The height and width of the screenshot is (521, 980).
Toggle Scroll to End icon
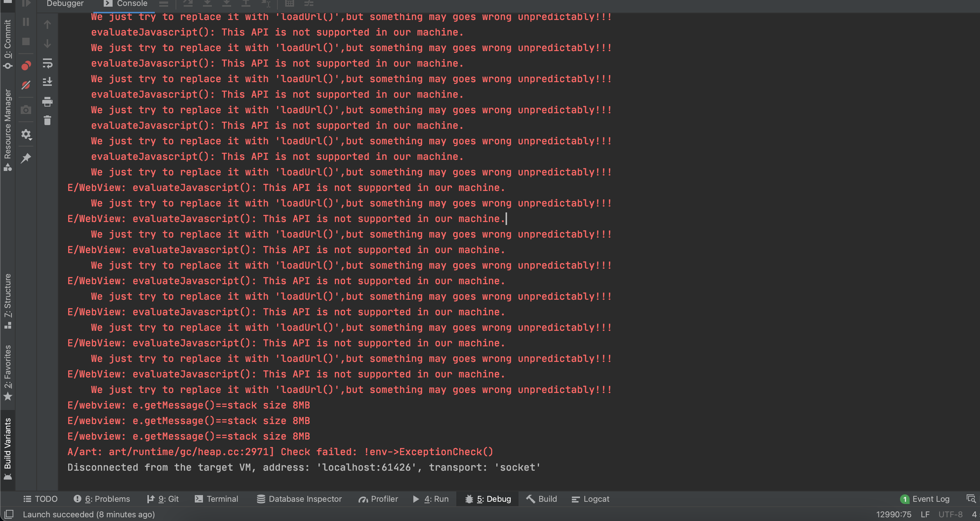[x=47, y=82]
